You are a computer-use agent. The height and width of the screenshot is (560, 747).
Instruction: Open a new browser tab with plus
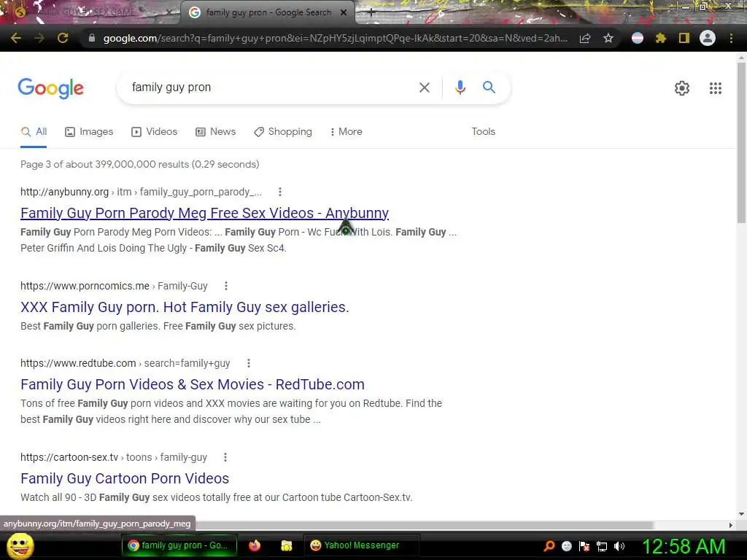coord(371,13)
